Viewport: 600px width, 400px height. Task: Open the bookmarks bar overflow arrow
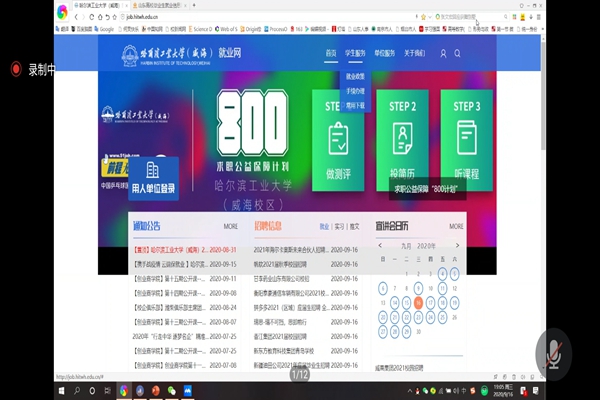tap(543, 29)
